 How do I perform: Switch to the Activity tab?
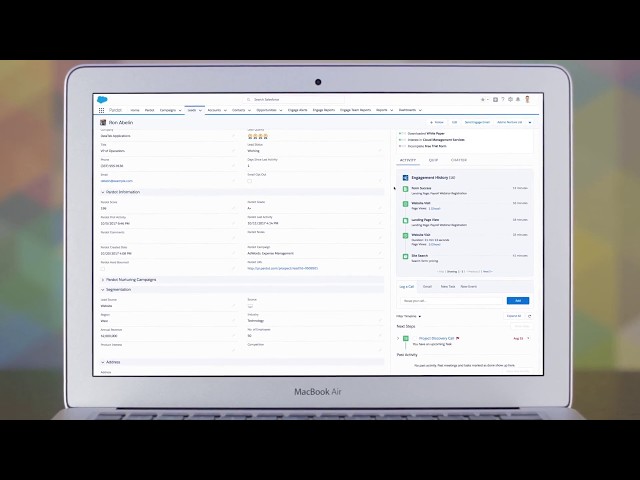(x=408, y=160)
